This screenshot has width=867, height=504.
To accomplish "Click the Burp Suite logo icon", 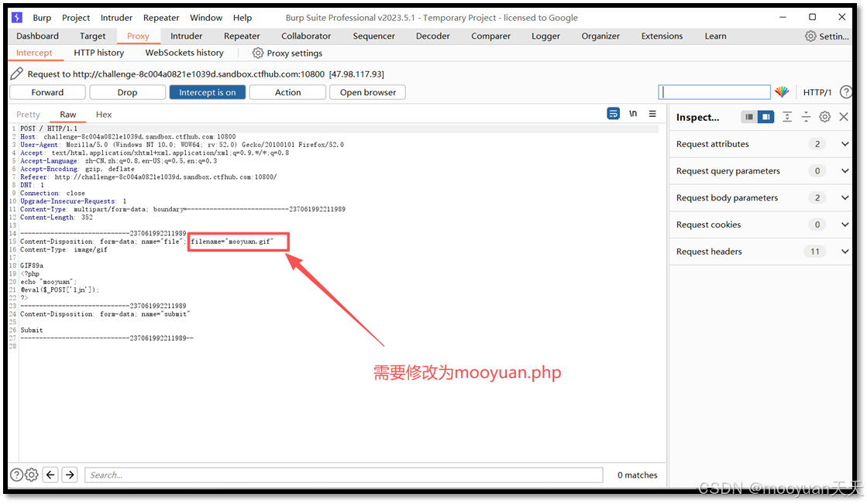I will pyautogui.click(x=17, y=17).
